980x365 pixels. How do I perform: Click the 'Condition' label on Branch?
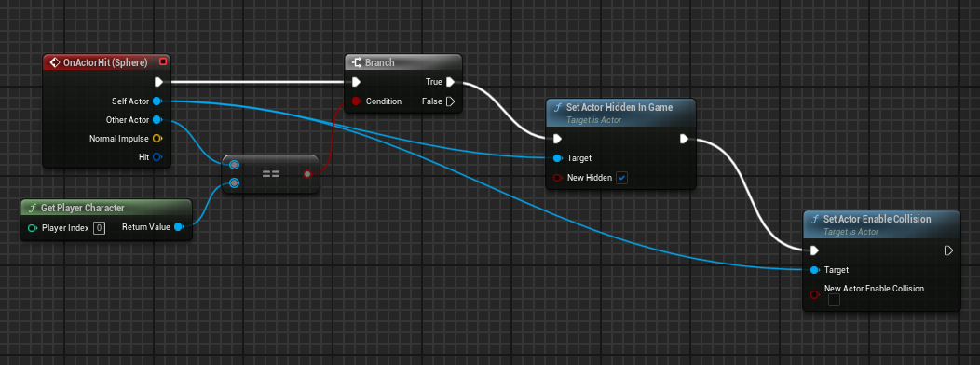(x=384, y=101)
